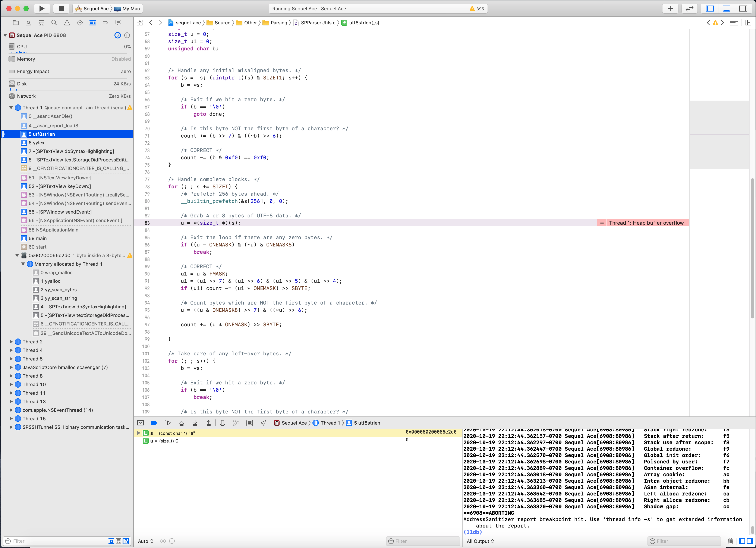
Task: Open the Symbol navigator icon
Action: tap(41, 23)
